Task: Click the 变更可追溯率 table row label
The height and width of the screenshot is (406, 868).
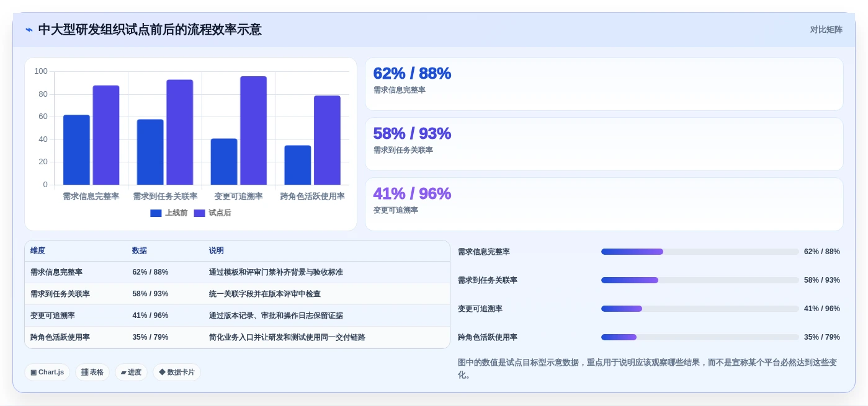Action: pos(53,316)
